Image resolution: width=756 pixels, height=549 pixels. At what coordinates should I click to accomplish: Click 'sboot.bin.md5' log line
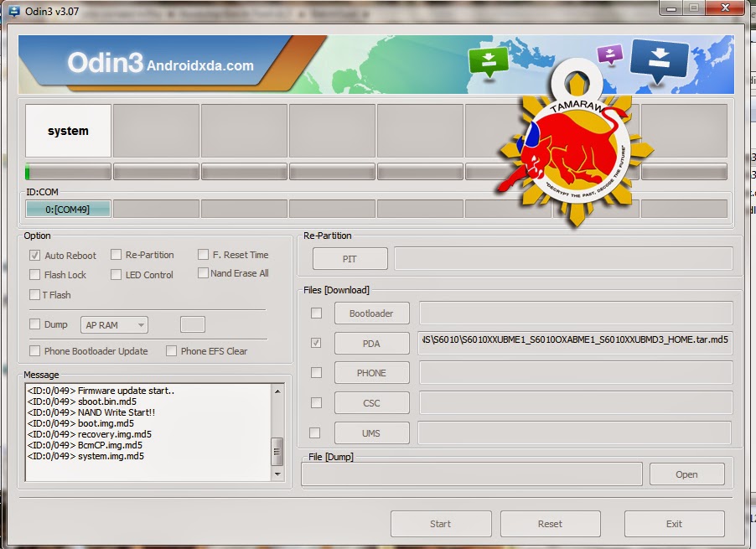82,401
